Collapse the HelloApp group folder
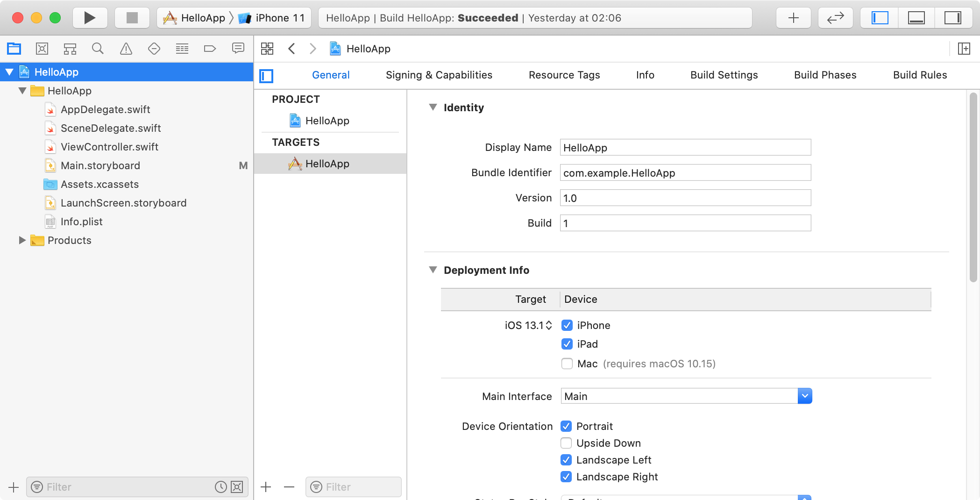980x500 pixels. tap(22, 91)
